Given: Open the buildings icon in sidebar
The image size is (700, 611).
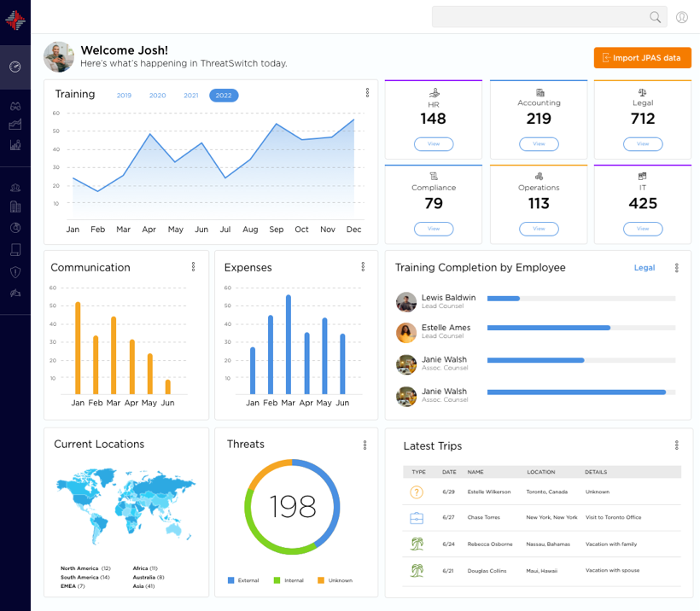Looking at the screenshot, I should [15, 207].
